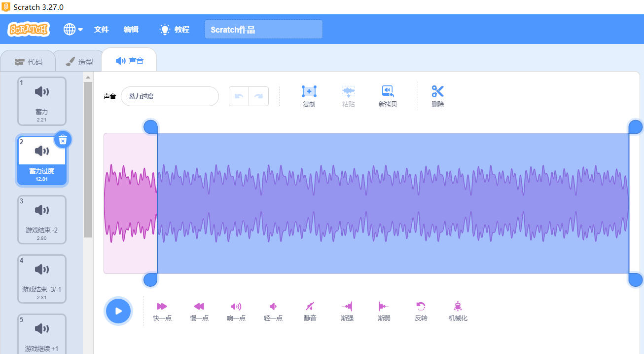The image size is (644, 354).
Task: Select the sound 蓄力过度 thumbnail
Action: pyautogui.click(x=42, y=160)
